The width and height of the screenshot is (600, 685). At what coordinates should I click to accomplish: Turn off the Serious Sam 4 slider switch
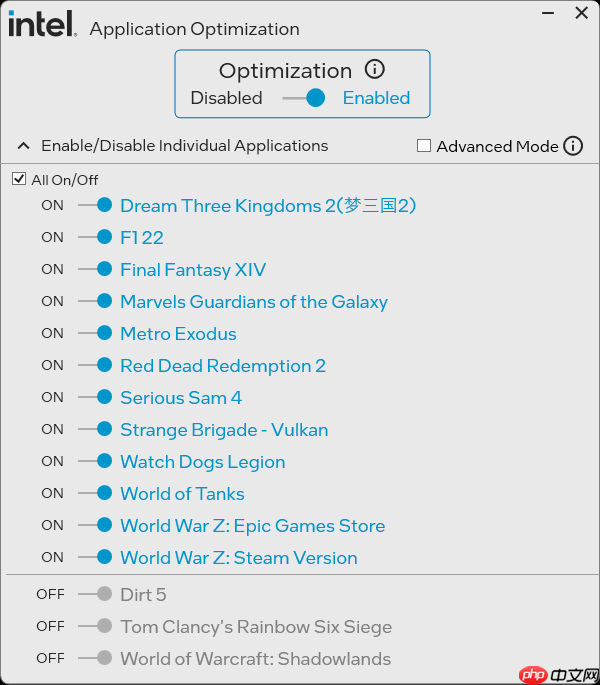pyautogui.click(x=96, y=398)
